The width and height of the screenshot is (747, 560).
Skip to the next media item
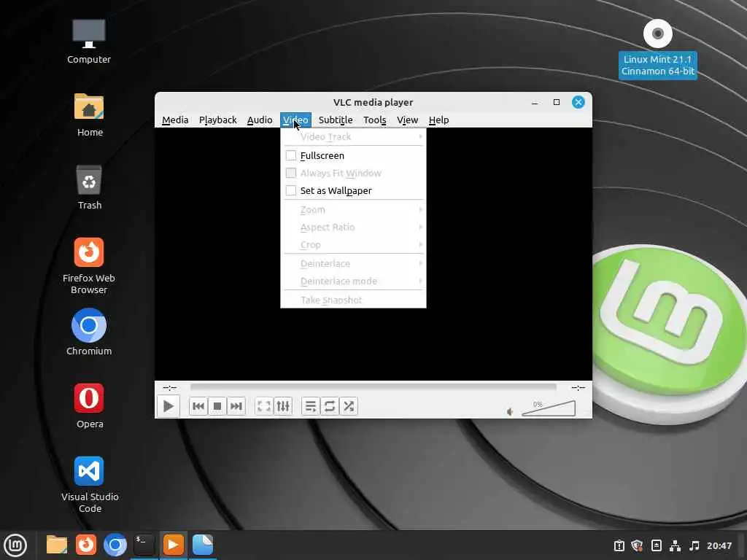click(236, 406)
